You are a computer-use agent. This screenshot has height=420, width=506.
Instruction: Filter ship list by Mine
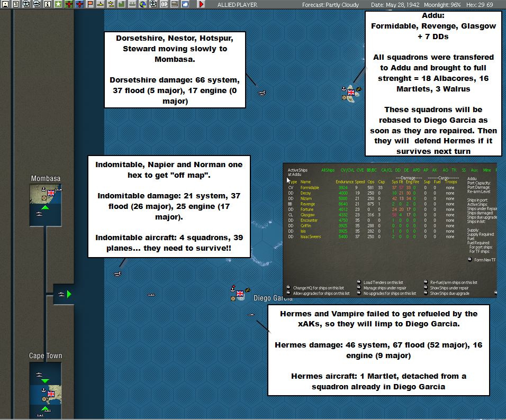tap(487, 170)
